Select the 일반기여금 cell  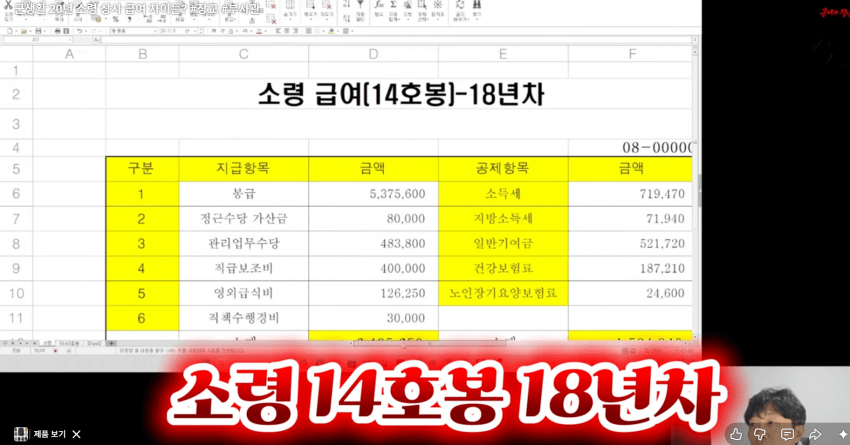[x=503, y=243]
